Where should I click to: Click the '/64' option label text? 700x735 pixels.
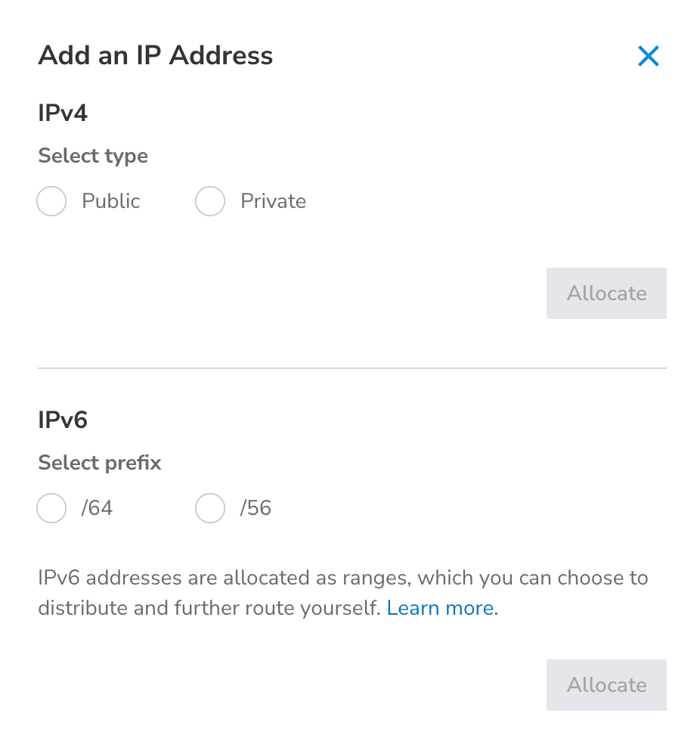click(x=97, y=508)
